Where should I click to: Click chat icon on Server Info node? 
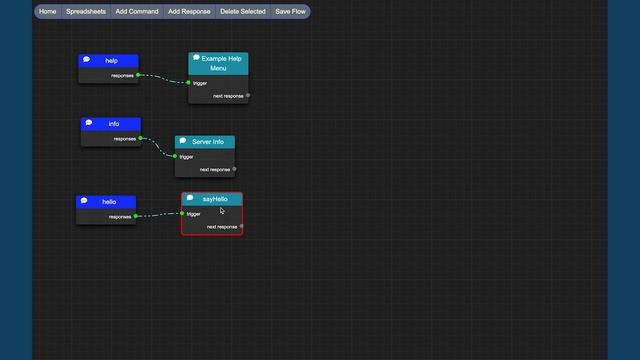[x=183, y=141]
